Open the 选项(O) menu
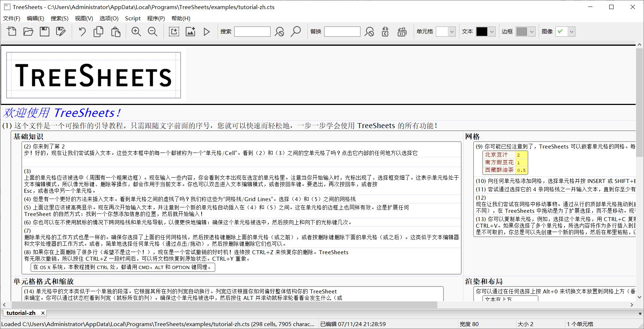The width and height of the screenshot is (644, 329). (109, 18)
